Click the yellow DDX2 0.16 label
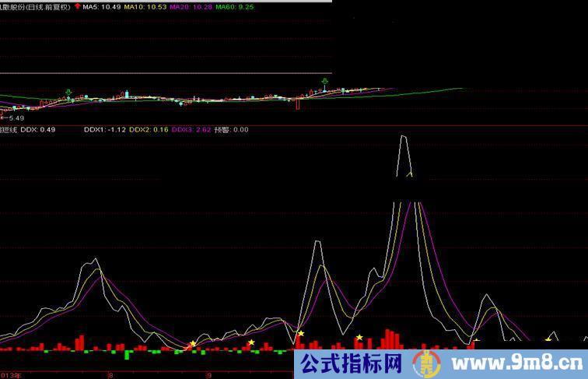 click(x=148, y=130)
